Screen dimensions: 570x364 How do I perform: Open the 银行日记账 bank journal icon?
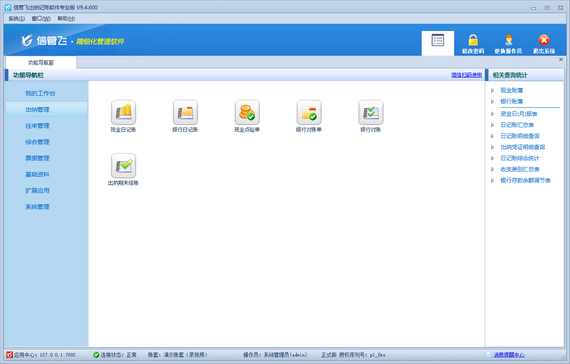point(185,112)
